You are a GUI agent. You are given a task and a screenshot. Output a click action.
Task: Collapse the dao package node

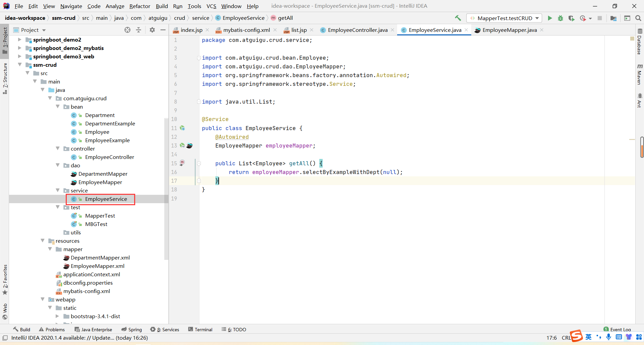click(58, 165)
